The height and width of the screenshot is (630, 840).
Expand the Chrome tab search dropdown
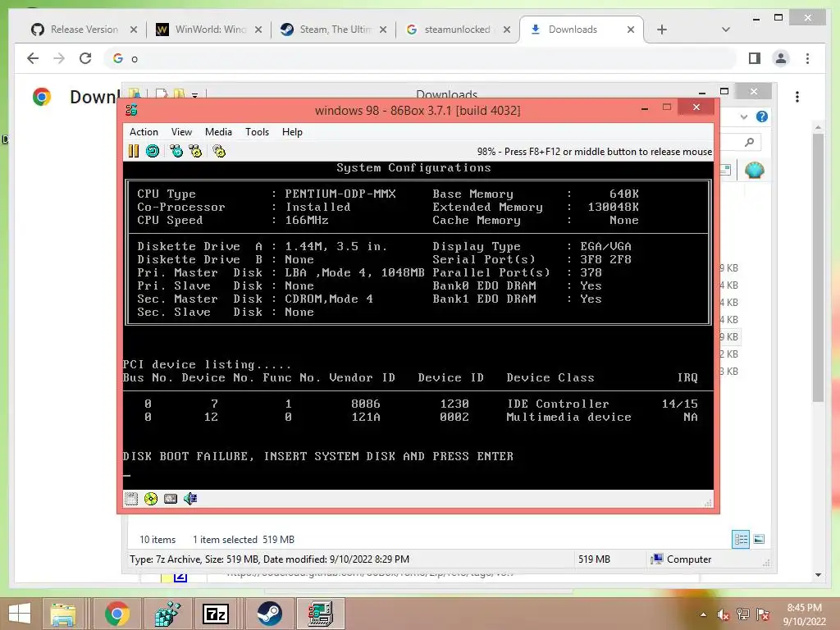(726, 30)
